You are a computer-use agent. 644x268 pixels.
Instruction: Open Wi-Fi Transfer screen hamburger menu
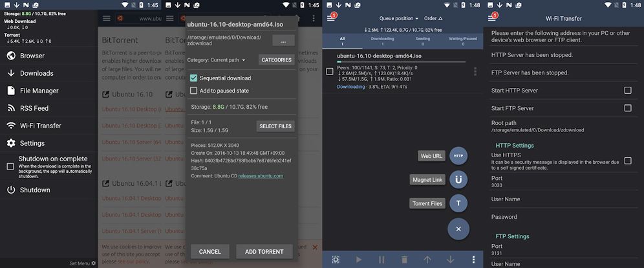[493, 17]
